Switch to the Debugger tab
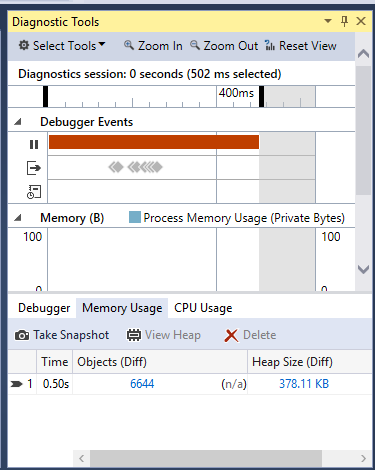Viewport: 375px width, 470px height. pos(44,308)
